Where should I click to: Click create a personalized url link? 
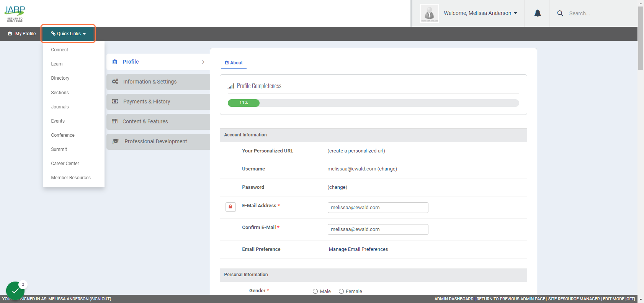[356, 151]
